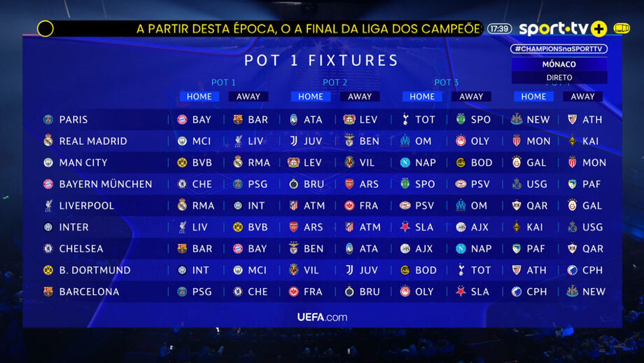Click the BAYERN MÜNCHEN team name
This screenshot has width=644, height=363.
coord(106,184)
